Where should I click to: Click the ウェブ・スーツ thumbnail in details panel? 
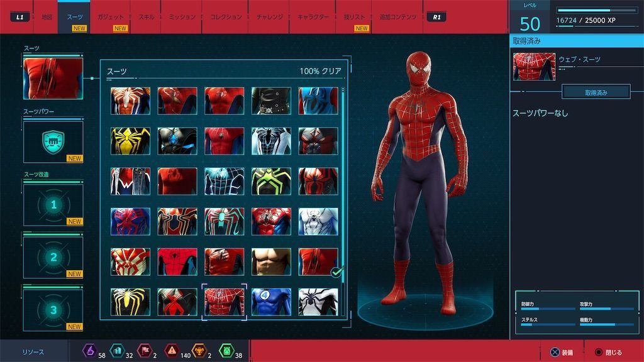coord(534,67)
